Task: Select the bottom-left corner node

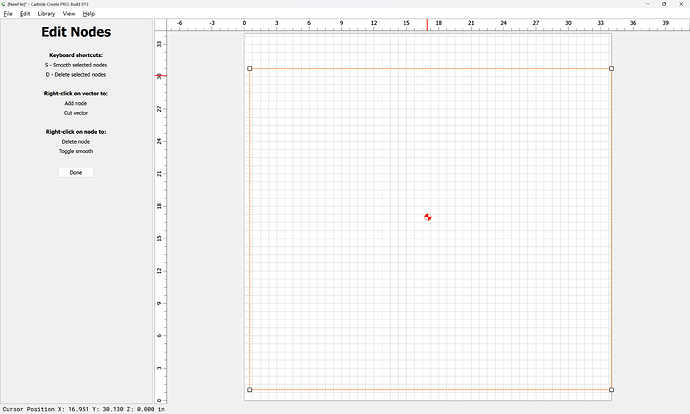Action: (250, 390)
